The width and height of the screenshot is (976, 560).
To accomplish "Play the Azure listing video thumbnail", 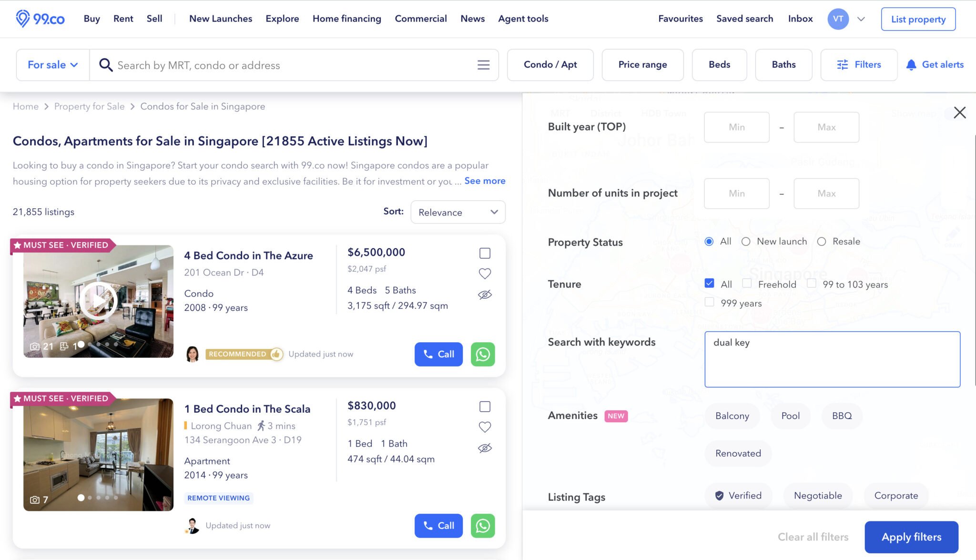I will [x=98, y=301].
